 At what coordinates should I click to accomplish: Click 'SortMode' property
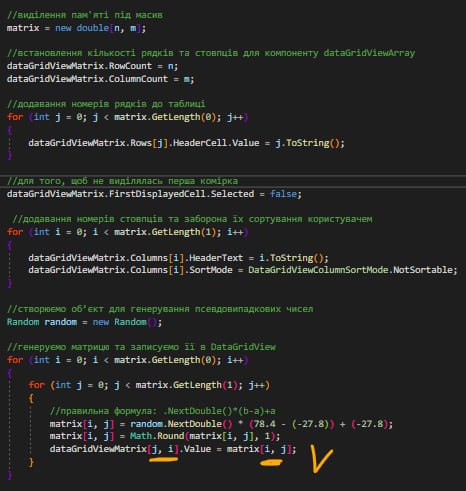coord(211,270)
